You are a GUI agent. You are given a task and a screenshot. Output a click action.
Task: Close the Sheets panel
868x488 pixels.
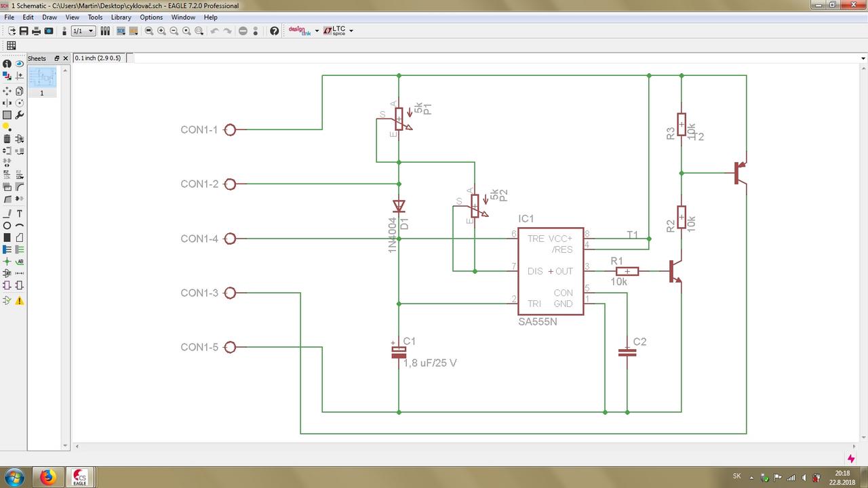[66, 58]
